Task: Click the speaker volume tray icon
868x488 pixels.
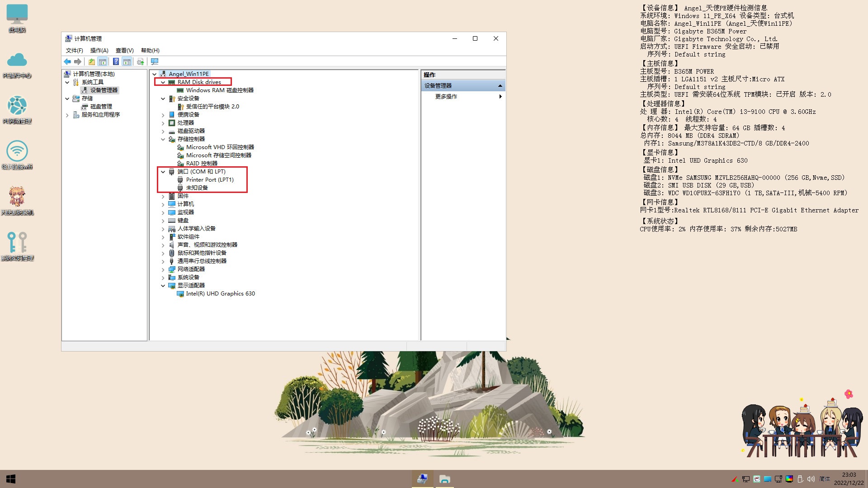Action: tap(811, 479)
